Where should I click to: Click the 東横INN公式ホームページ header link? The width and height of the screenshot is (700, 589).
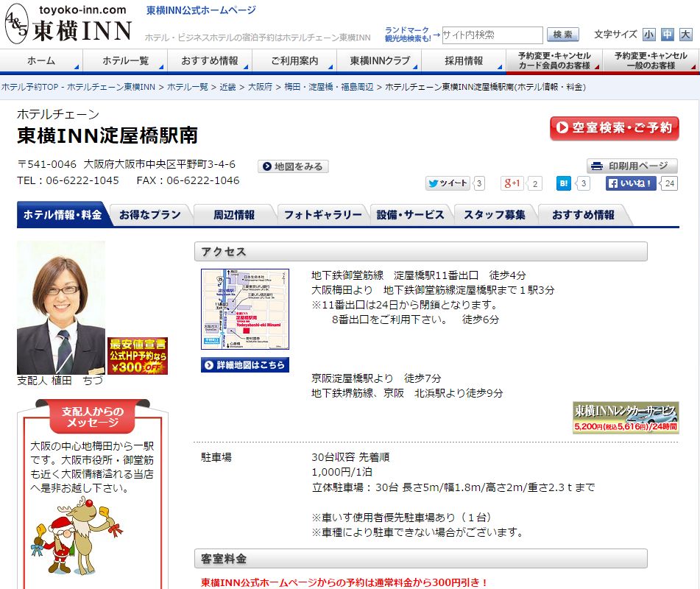[x=202, y=10]
